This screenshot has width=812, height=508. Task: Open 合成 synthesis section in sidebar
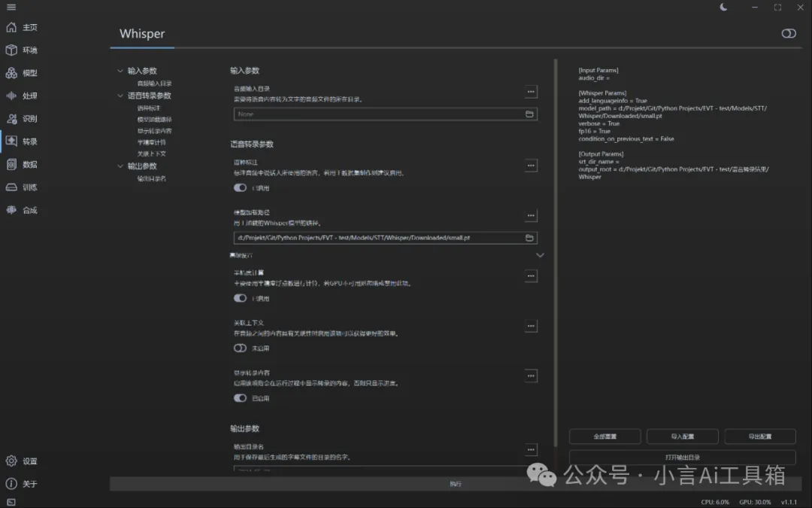[22, 210]
